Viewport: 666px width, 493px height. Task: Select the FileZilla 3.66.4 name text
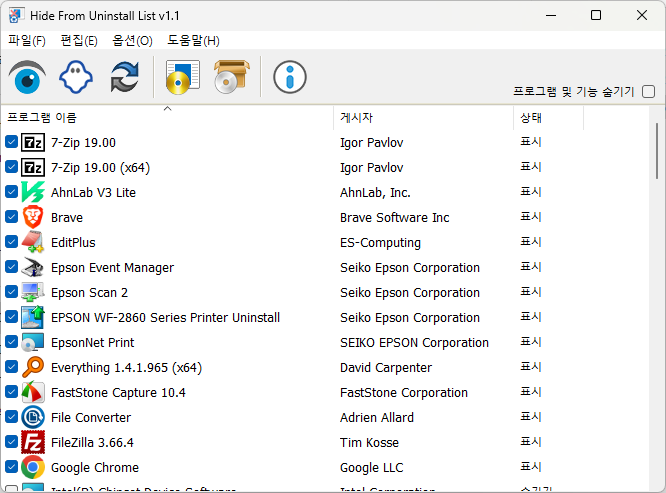coord(92,442)
